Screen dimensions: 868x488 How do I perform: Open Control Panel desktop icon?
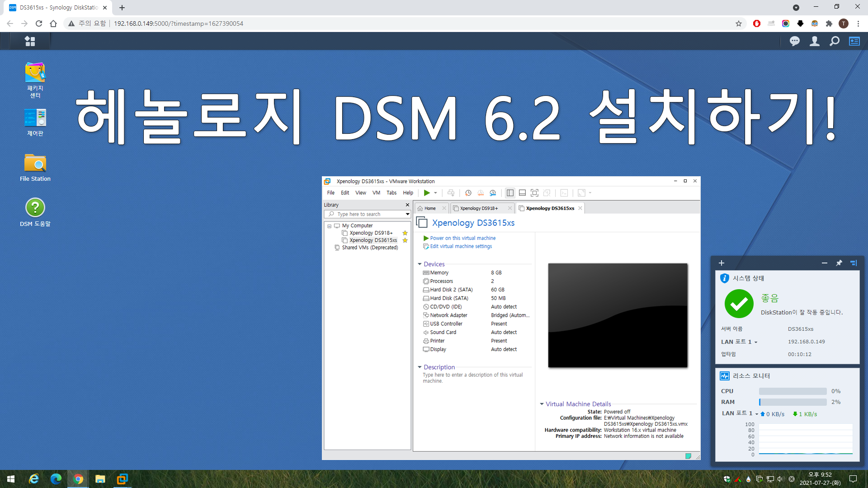point(35,118)
